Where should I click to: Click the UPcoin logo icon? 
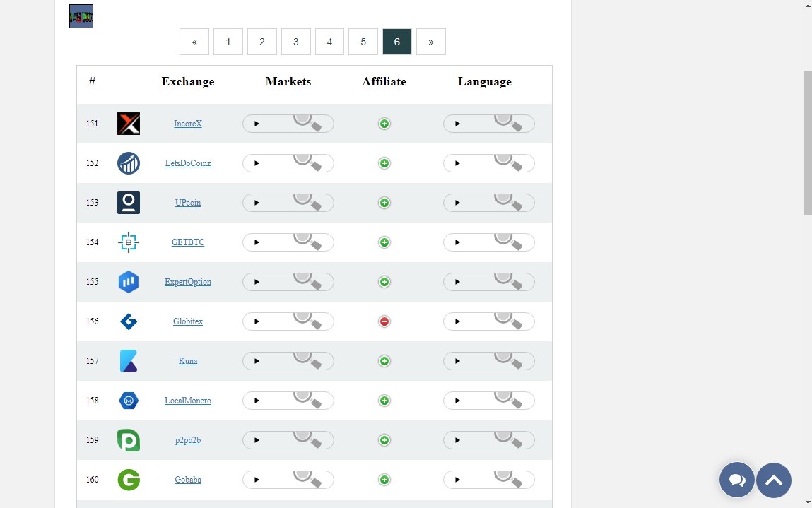click(x=129, y=203)
